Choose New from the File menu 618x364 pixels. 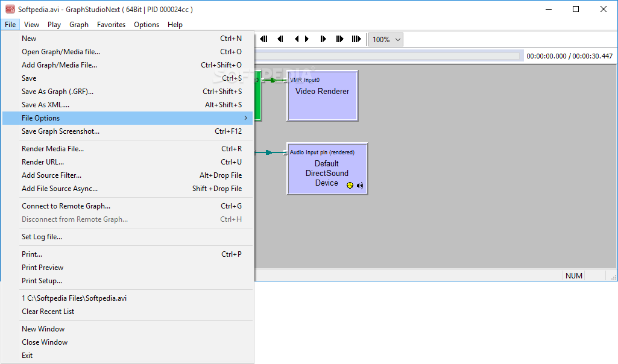click(128, 39)
